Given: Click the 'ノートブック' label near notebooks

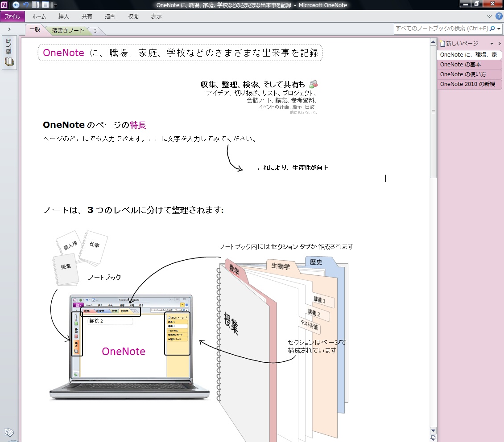Looking at the screenshot, I should (104, 277).
